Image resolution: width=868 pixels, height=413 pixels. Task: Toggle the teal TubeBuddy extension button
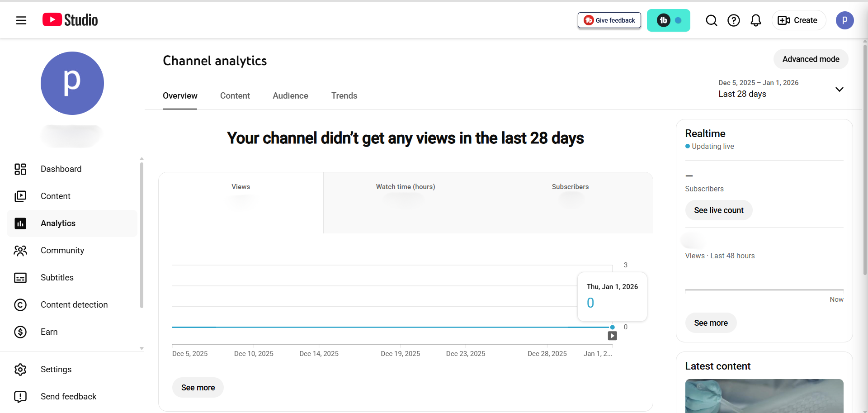(x=668, y=20)
